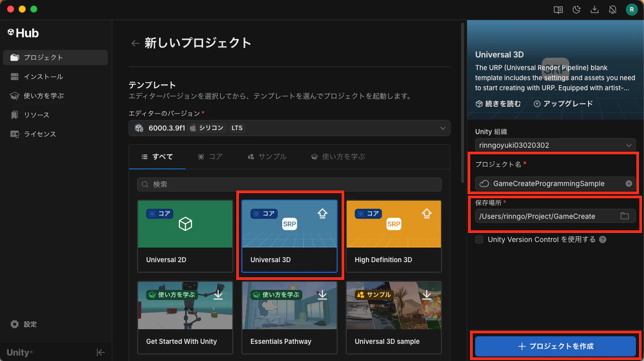
Task: Collapse the sidebar with arrow icon
Action: point(101,352)
